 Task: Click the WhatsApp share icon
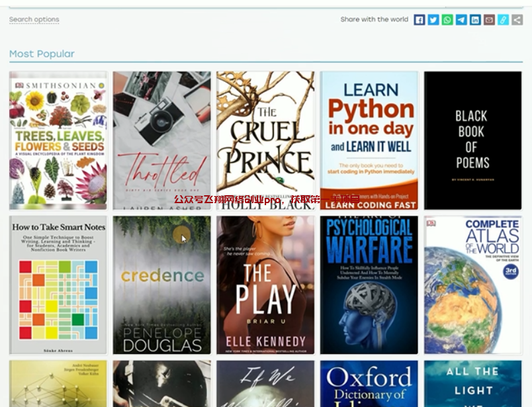(x=447, y=20)
